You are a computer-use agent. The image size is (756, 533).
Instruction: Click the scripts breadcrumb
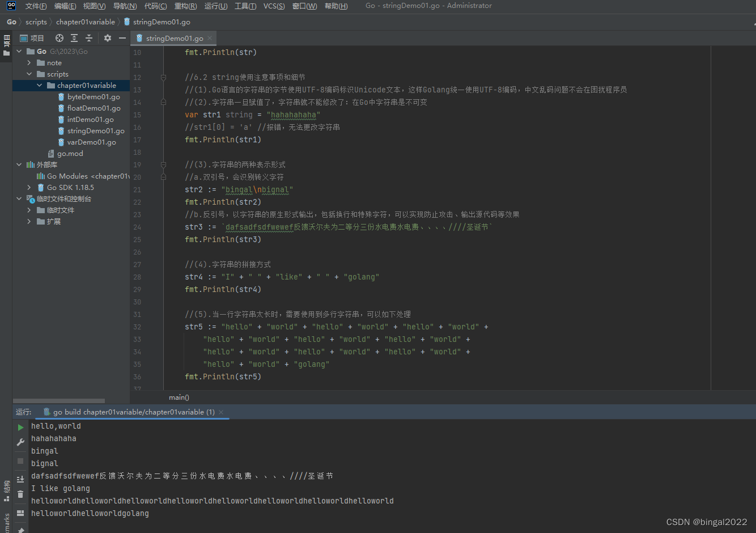(36, 22)
